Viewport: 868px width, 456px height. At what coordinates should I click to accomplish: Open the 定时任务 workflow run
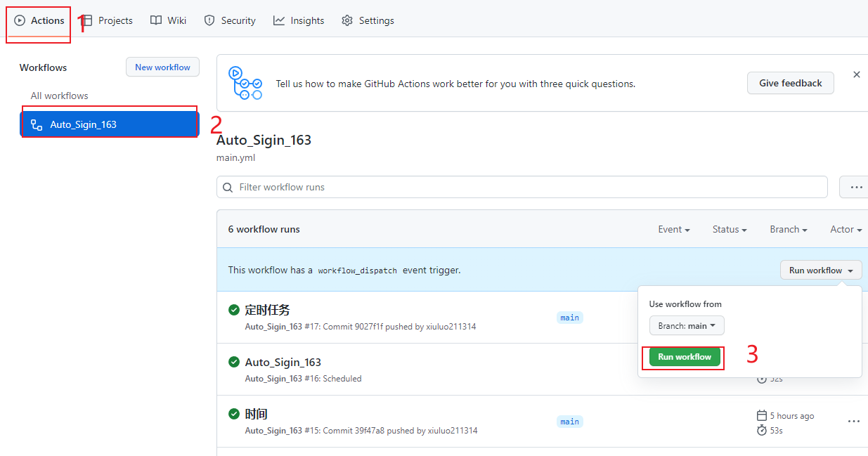tap(267, 310)
